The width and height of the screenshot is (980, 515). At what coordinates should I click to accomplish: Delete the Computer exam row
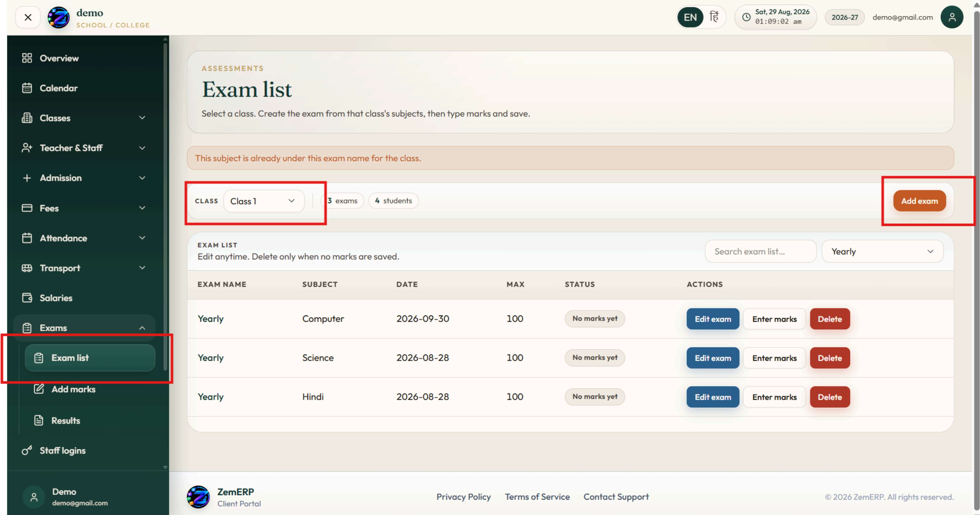[x=830, y=319]
